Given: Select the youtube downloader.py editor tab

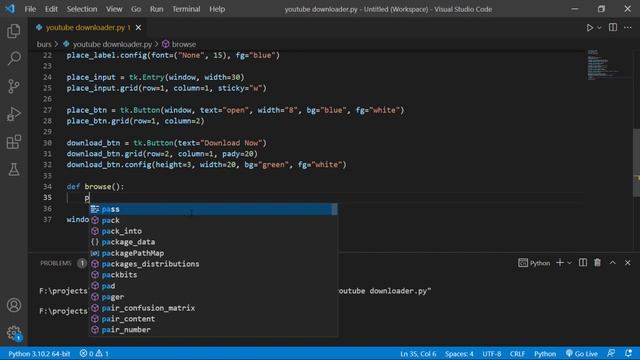Looking at the screenshot, I should point(88,27).
